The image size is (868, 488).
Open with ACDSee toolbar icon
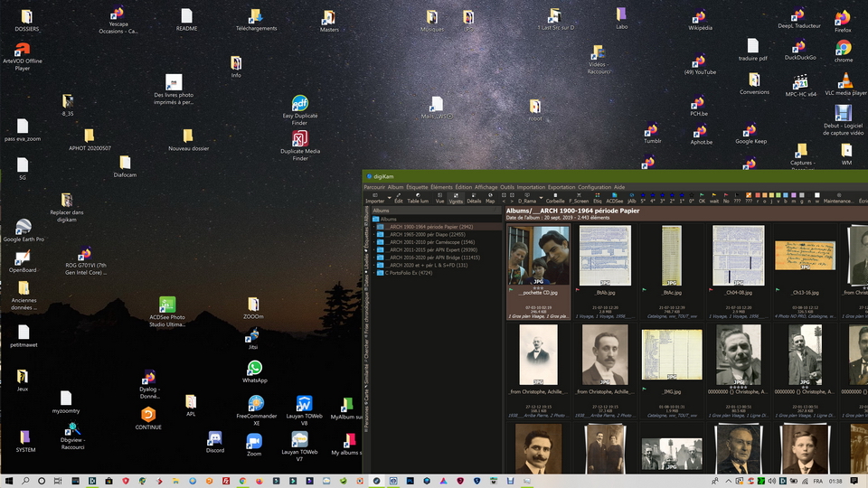tap(615, 197)
